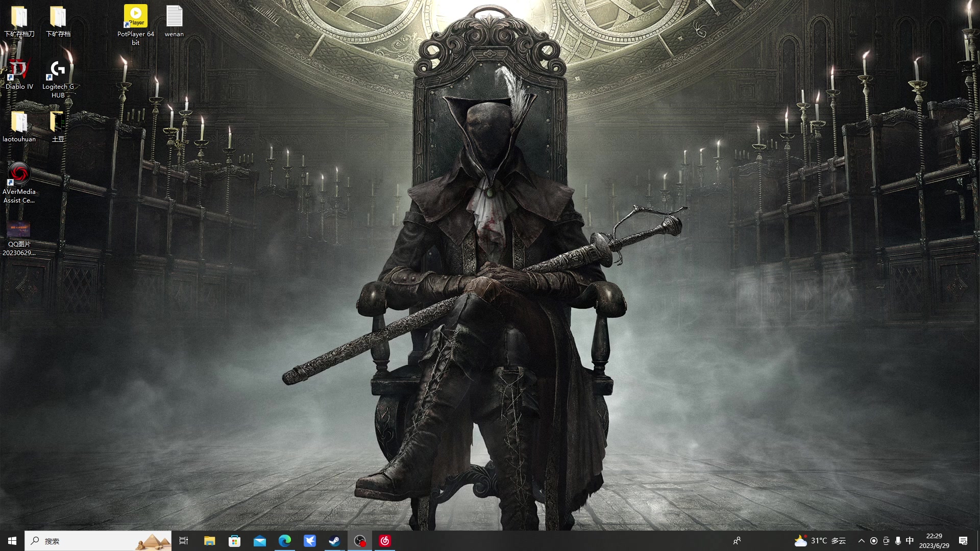Screen dimensions: 980x551
Task: Switch to OBS Studio on the taskbar
Action: [360, 541]
